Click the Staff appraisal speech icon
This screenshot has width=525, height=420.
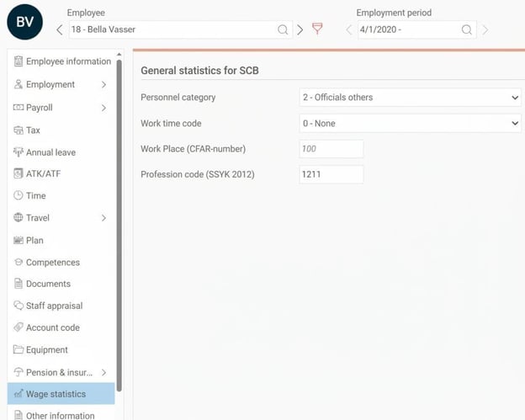(19, 306)
